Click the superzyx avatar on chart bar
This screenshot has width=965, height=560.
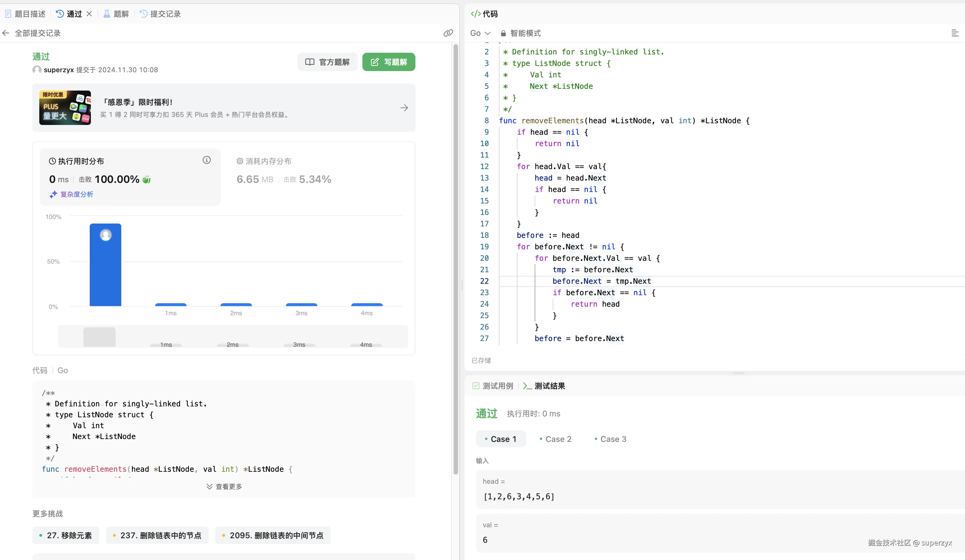tap(106, 235)
